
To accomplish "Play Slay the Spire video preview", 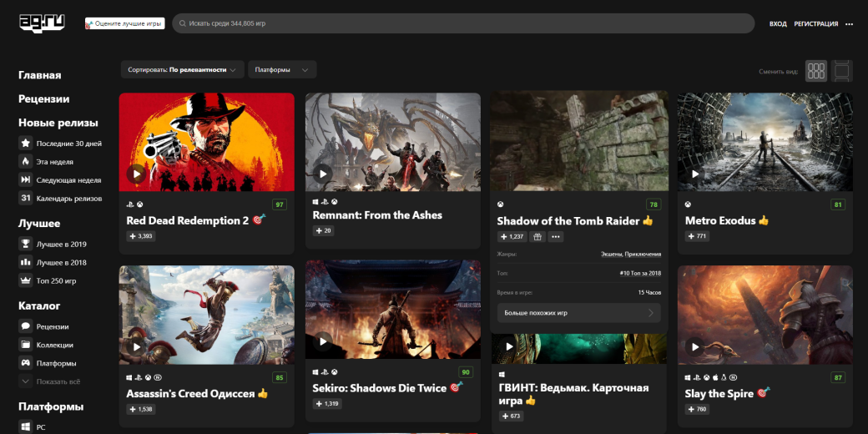I will point(695,347).
